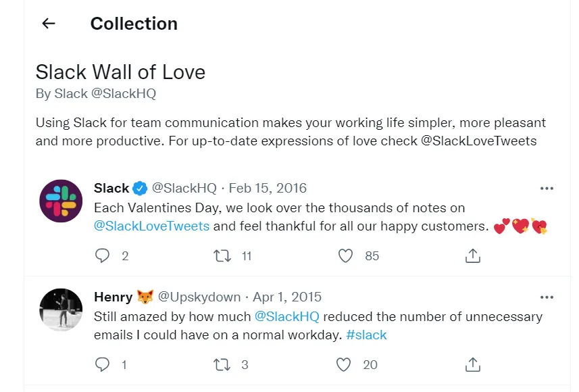Viewport: 579px width, 392px height.
Task: Like Henry's tweet with 20 likes
Action: tap(345, 364)
